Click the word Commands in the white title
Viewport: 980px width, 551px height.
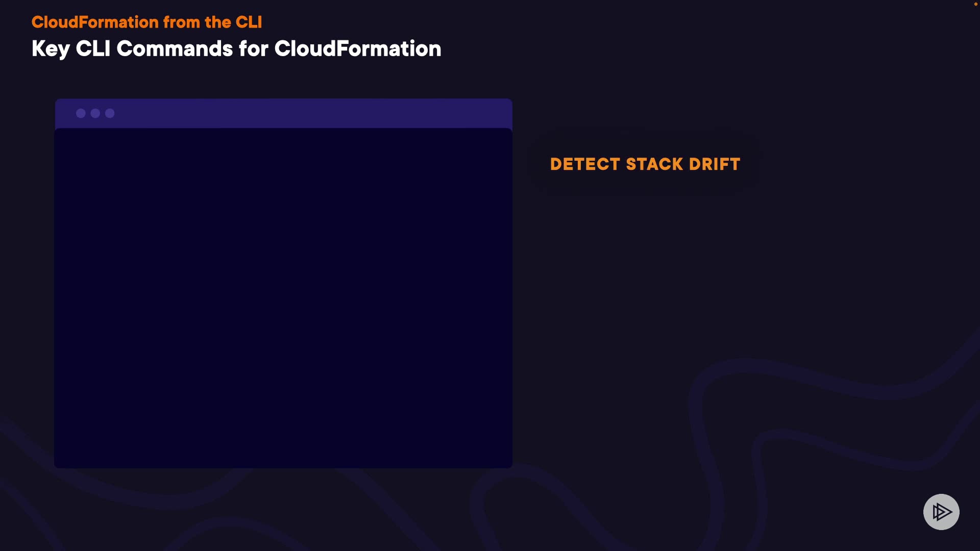point(175,49)
